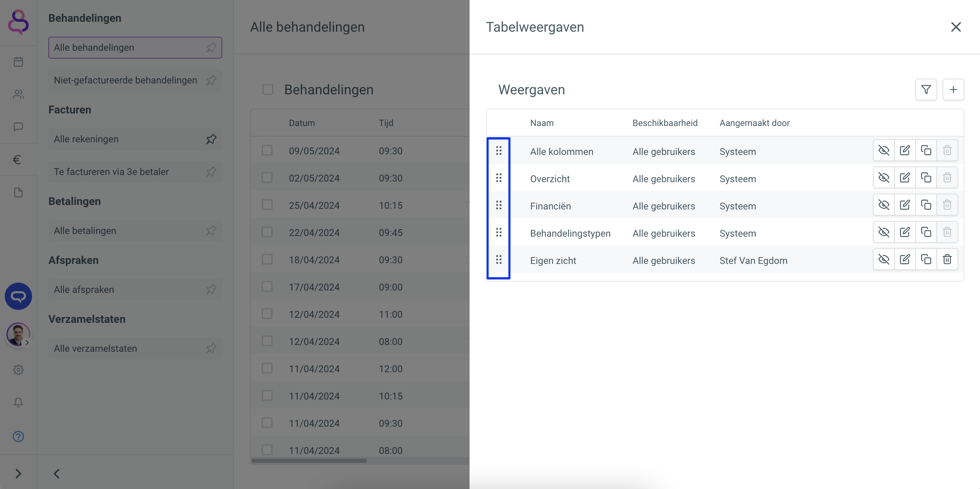
Task: Hide the Financiën view
Action: pyautogui.click(x=884, y=205)
